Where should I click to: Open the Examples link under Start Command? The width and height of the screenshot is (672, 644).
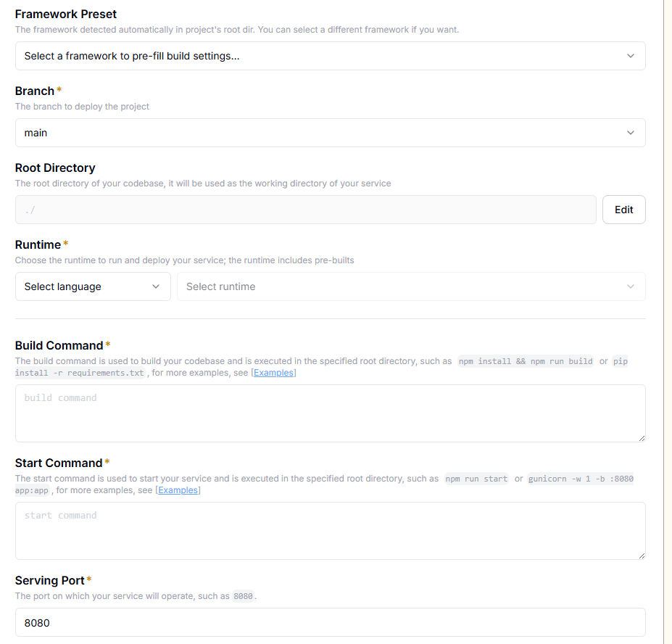[x=178, y=490]
